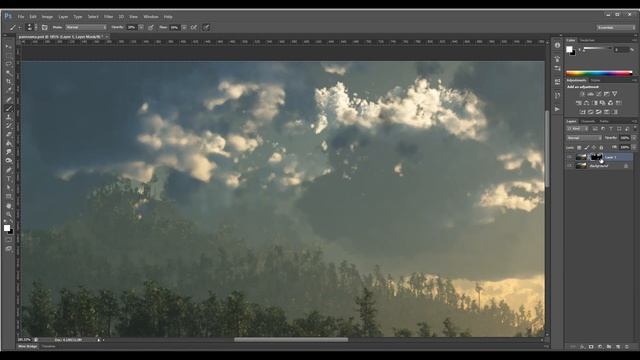The height and width of the screenshot is (360, 640).
Task: Select the History Brush tool
Action: [9, 126]
